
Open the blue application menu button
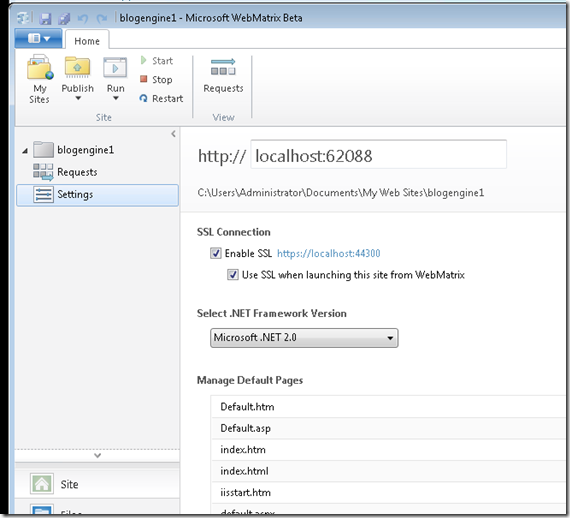[38, 38]
